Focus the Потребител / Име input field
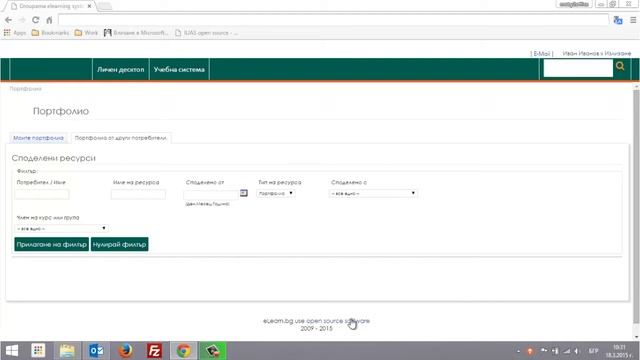The image size is (640, 360). [42, 194]
